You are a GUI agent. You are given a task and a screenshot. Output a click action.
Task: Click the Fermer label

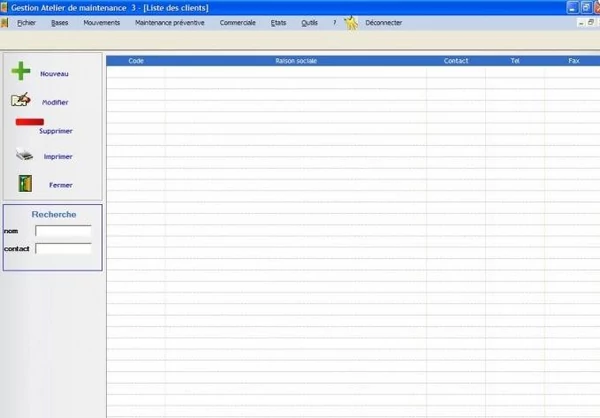point(61,185)
